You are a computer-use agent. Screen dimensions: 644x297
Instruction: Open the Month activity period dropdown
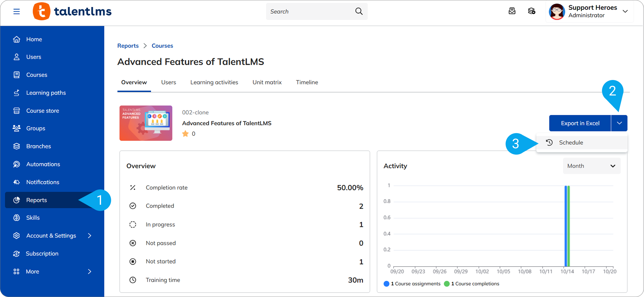591,166
